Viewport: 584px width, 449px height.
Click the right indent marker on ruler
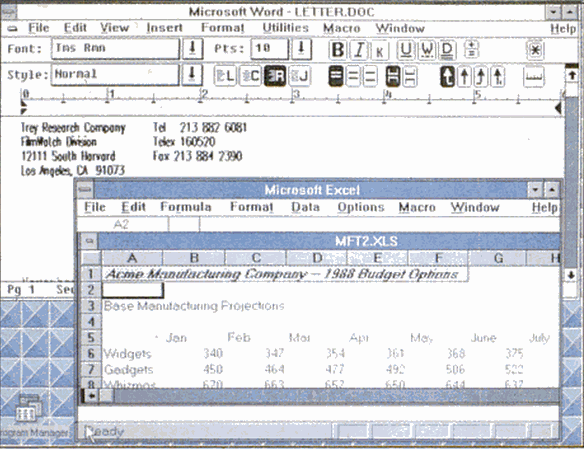point(558,108)
